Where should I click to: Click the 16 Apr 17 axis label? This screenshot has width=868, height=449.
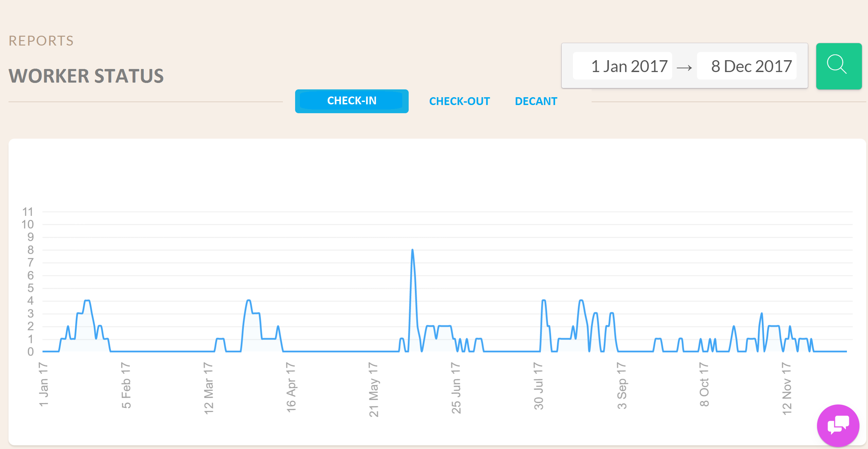[x=291, y=387]
